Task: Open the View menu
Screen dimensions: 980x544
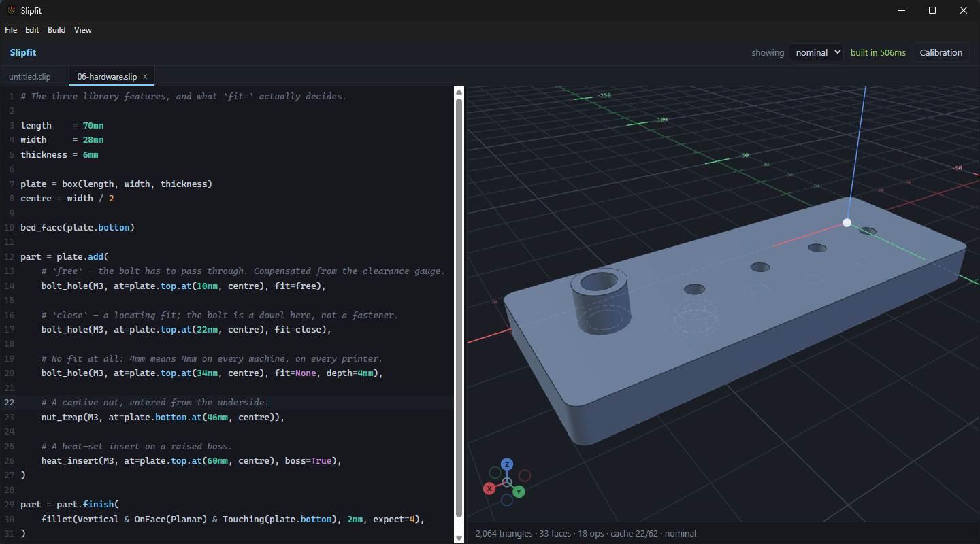Action: pyautogui.click(x=82, y=30)
